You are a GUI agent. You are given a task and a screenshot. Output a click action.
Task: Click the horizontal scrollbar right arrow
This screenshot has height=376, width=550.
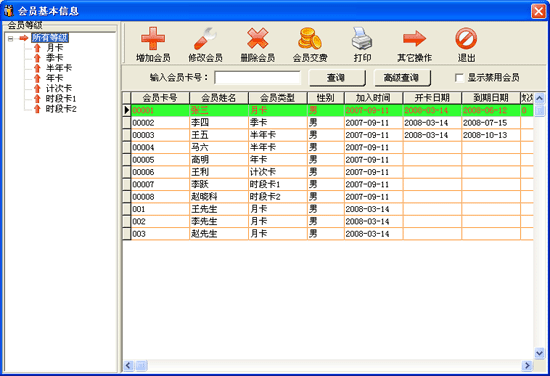[527, 366]
